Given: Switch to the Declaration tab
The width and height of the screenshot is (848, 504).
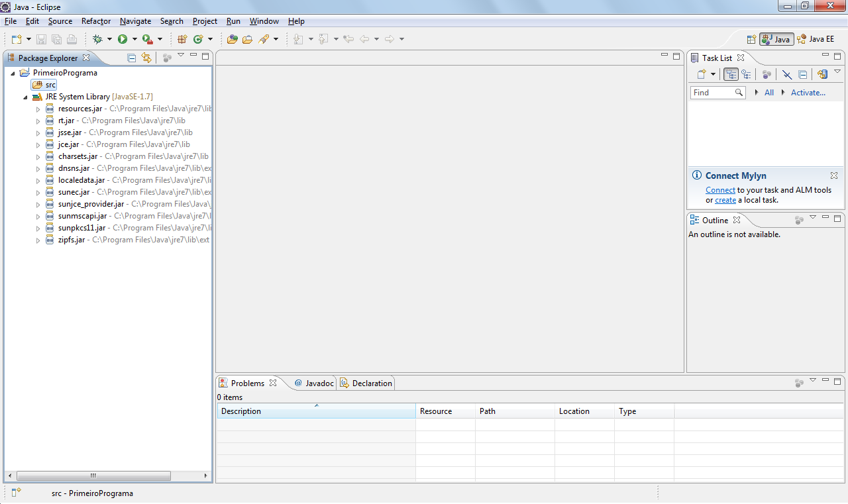Looking at the screenshot, I should [366, 383].
